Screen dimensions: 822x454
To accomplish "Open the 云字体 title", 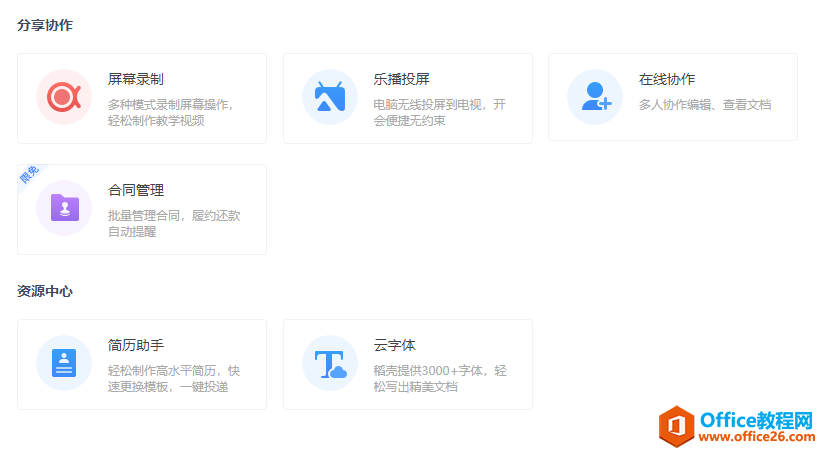I will point(394,345).
